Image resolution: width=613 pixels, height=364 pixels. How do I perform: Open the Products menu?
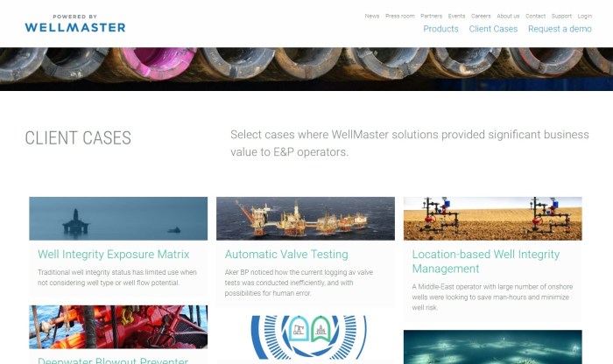pos(440,29)
